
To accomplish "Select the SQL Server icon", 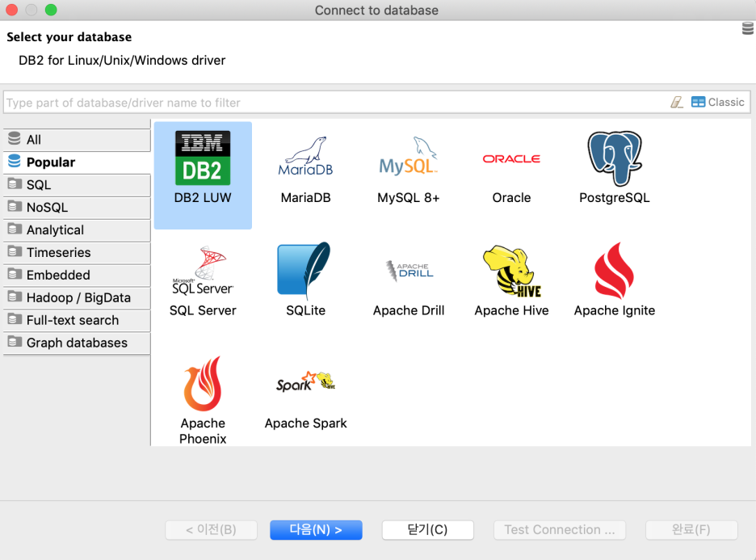I will click(x=203, y=272).
